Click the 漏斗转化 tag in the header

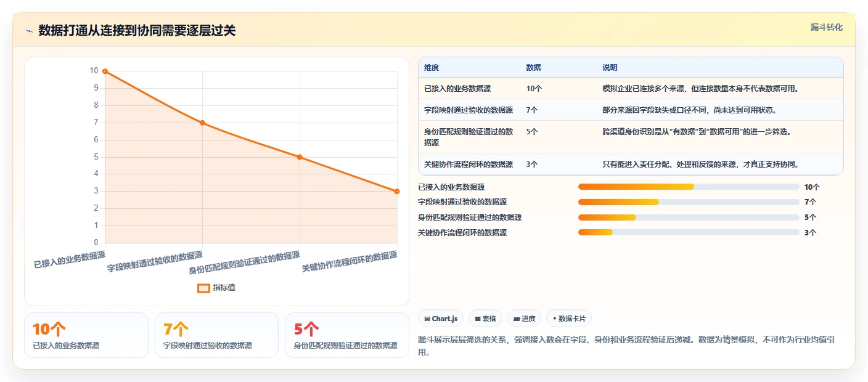[826, 28]
